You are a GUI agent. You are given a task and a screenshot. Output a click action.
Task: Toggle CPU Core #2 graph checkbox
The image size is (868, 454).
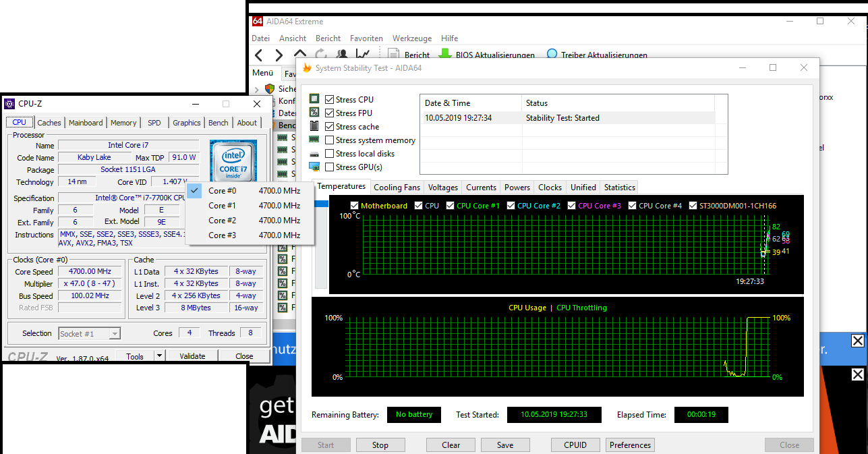[511, 206]
